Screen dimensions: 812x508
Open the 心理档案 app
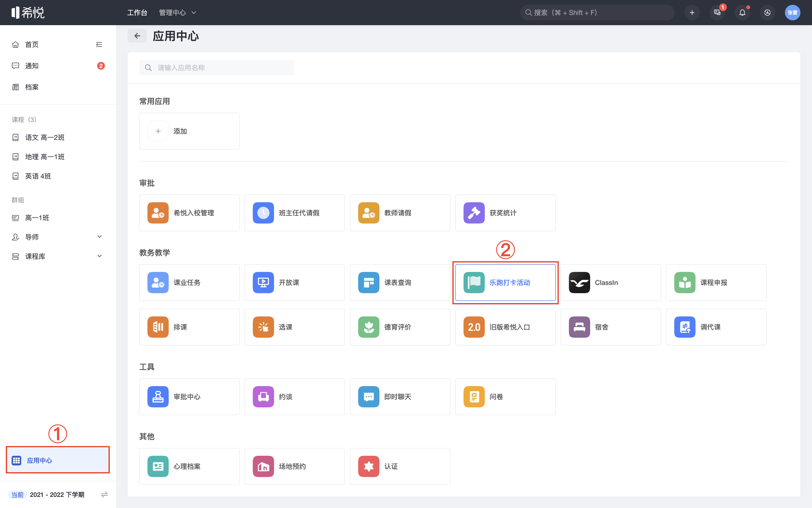(x=189, y=466)
